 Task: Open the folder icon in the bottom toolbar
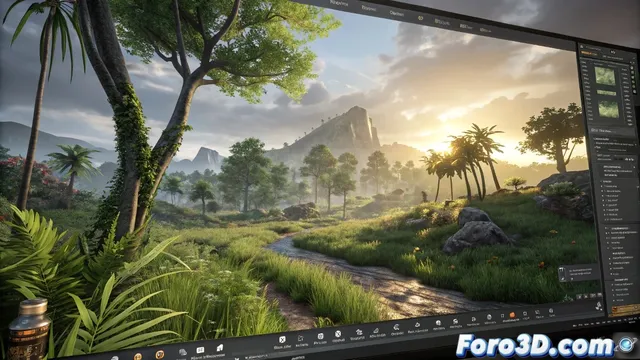301,338
